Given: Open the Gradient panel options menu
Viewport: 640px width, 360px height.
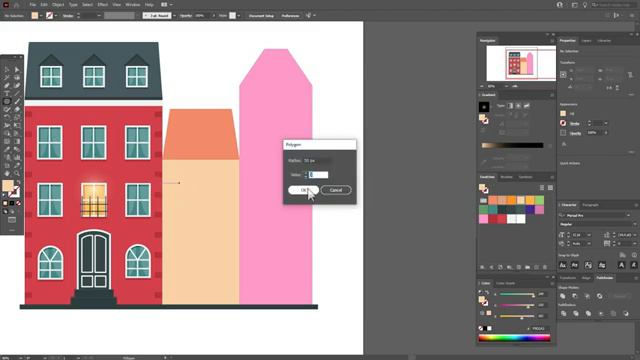Looking at the screenshot, I should [552, 95].
